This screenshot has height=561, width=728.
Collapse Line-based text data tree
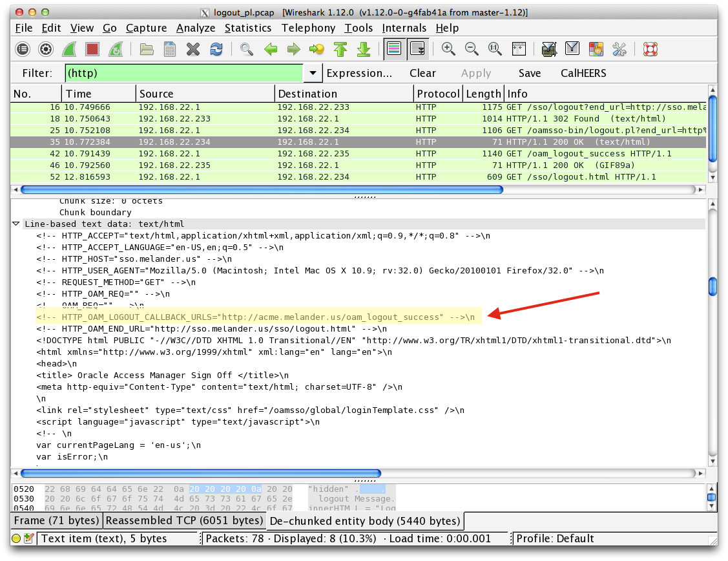point(16,224)
